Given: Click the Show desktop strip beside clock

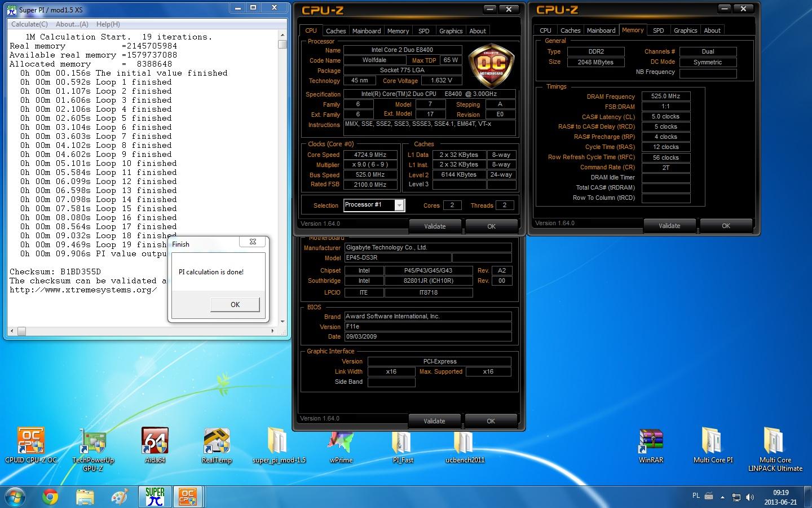Looking at the screenshot, I should click(x=808, y=497).
